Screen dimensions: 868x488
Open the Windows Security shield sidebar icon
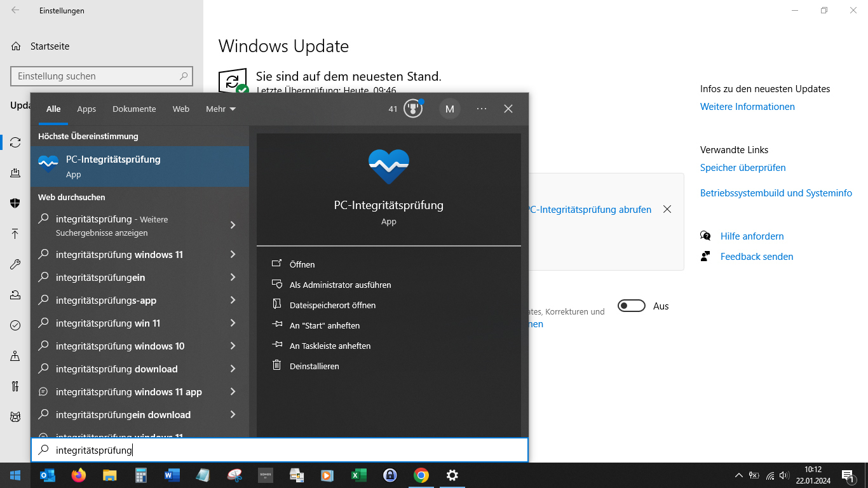click(15, 203)
